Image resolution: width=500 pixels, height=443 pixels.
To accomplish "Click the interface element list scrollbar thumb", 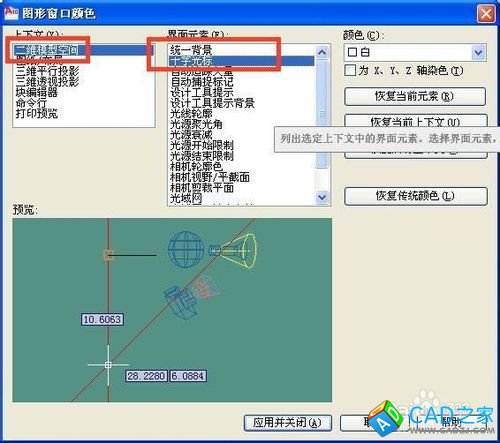I will click(322, 114).
